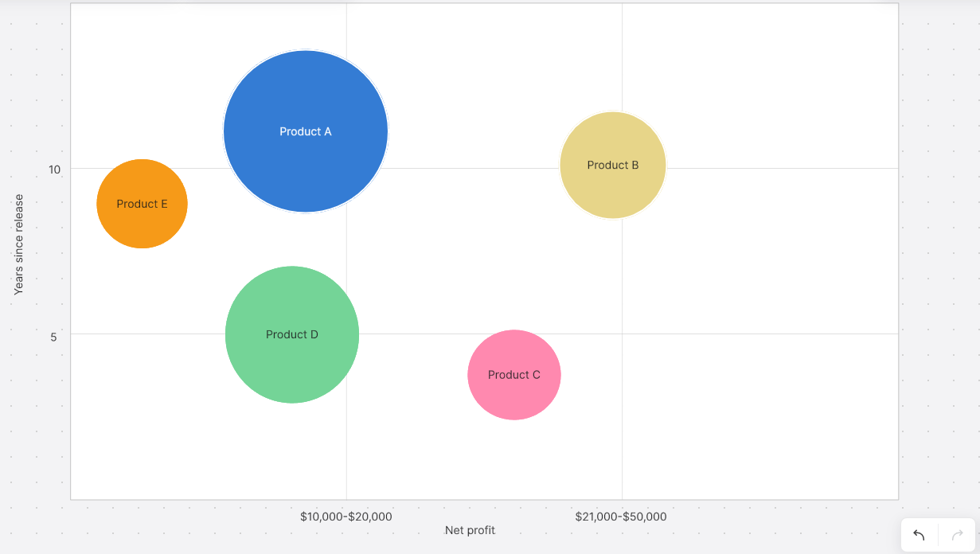Select the yellow Product B bubble
Image resolution: width=980 pixels, height=554 pixels.
pyautogui.click(x=613, y=165)
